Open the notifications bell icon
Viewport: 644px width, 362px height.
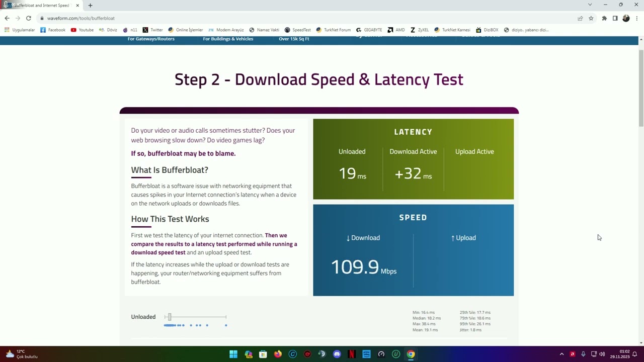[635, 354]
